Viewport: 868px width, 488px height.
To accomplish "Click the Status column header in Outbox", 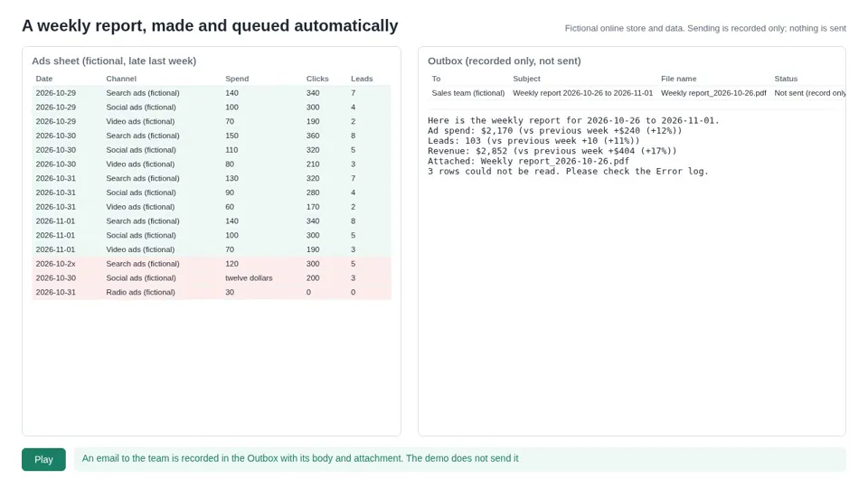I will [x=786, y=79].
